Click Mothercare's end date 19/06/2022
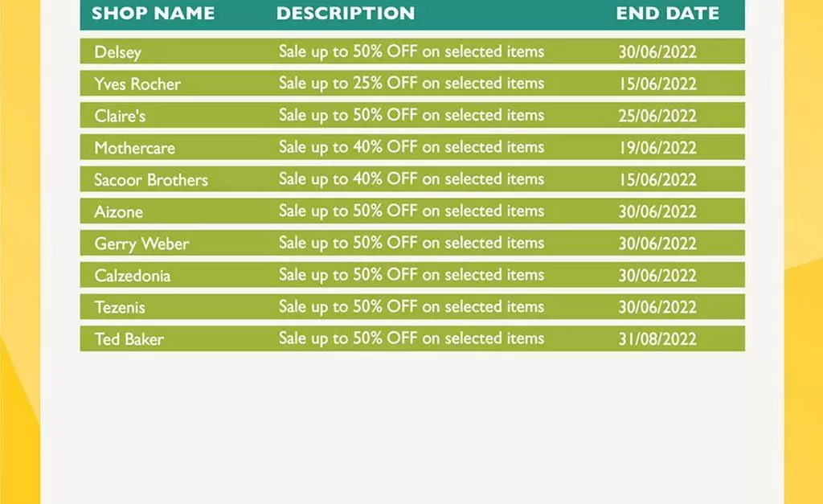This screenshot has height=504, width=823. click(x=657, y=148)
